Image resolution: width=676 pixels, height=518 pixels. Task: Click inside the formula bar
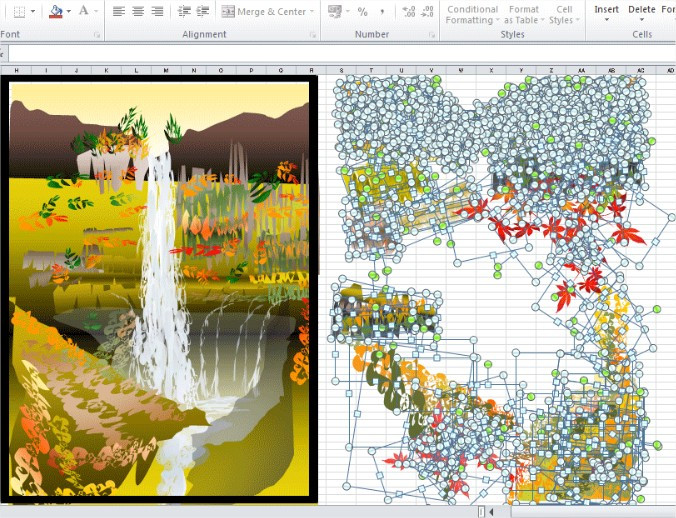(x=341, y=54)
